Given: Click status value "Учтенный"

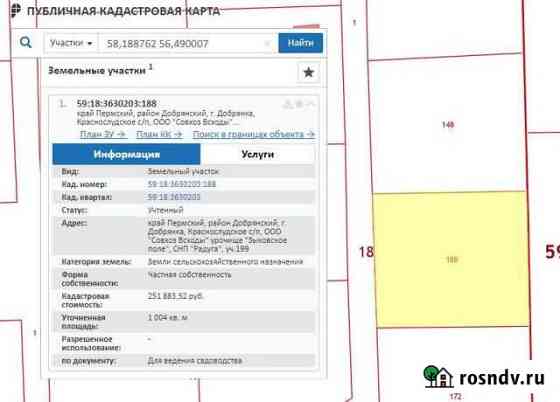Looking at the screenshot, I should 165,210.
